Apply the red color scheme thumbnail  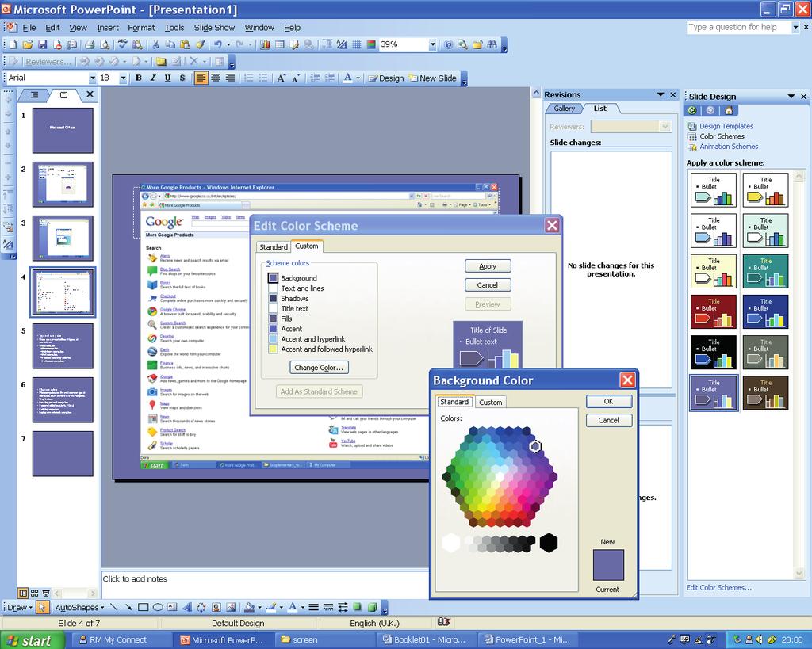click(714, 312)
